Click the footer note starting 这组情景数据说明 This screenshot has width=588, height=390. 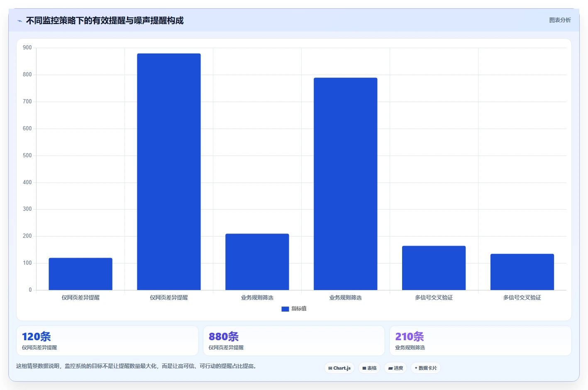pyautogui.click(x=137, y=366)
